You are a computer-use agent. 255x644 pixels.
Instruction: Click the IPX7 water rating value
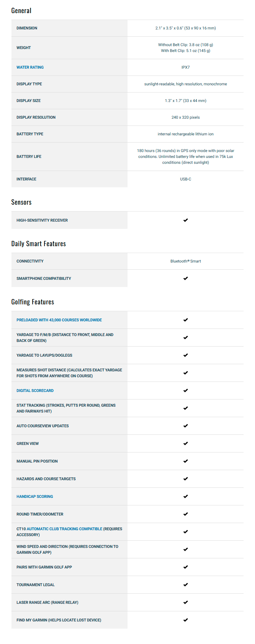point(185,67)
